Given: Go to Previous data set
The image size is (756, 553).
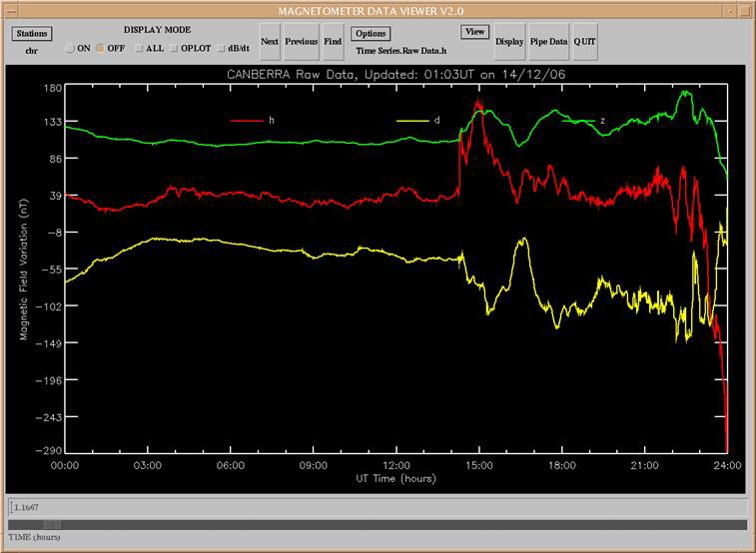Looking at the screenshot, I should pos(301,42).
